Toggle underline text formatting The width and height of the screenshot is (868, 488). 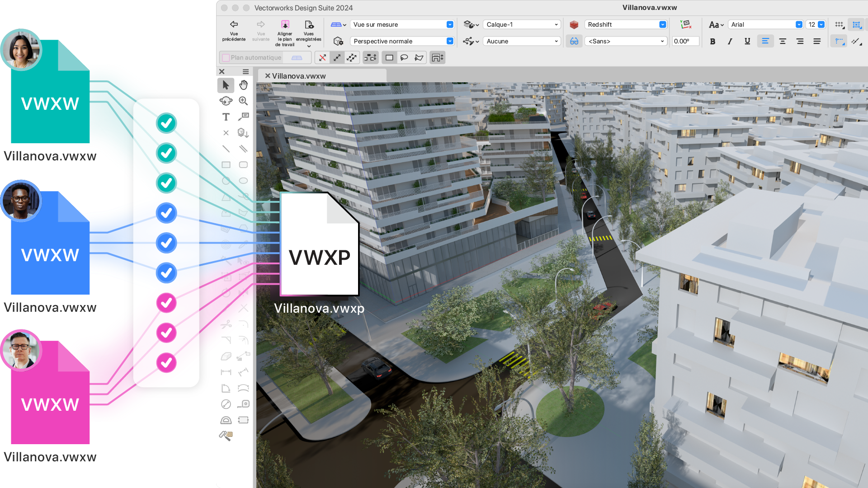(x=747, y=41)
